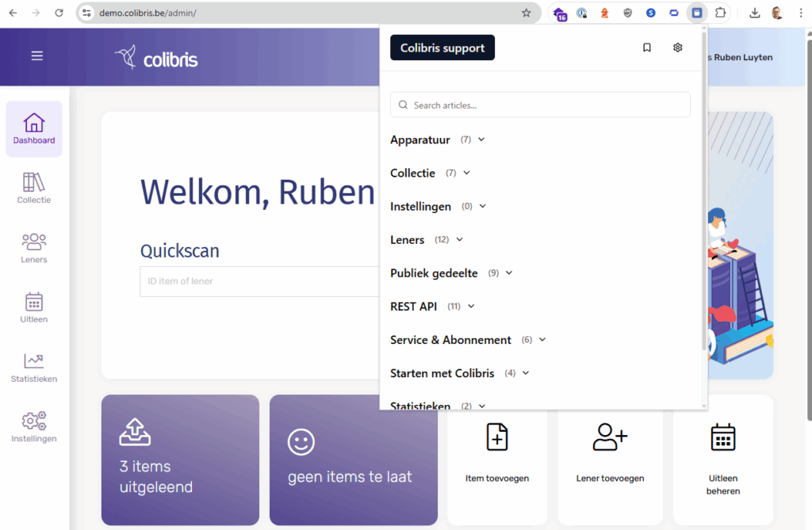The width and height of the screenshot is (812, 530).
Task: Click Apparatuur category title
Action: coord(420,139)
